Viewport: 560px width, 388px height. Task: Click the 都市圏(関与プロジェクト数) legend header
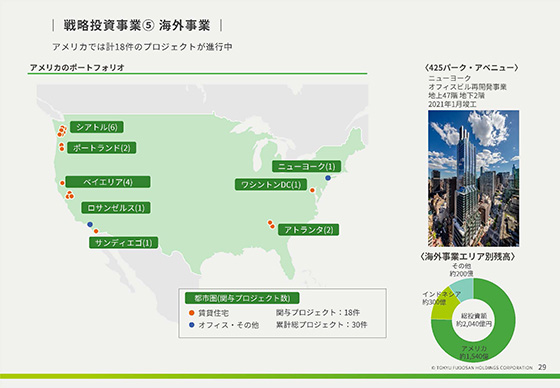[242, 298]
